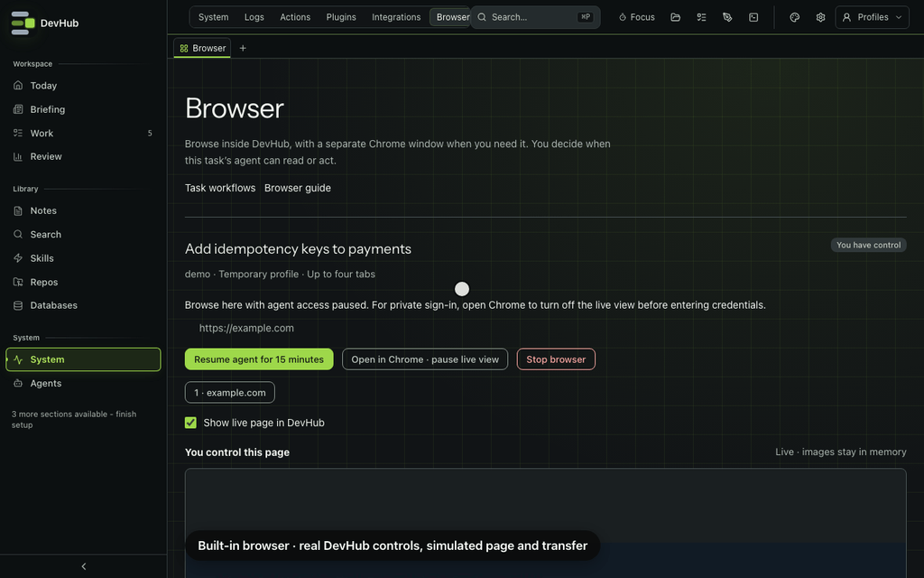Uncheck Show live page in DevHub
Image resolution: width=924 pixels, height=578 pixels.
[x=190, y=423]
